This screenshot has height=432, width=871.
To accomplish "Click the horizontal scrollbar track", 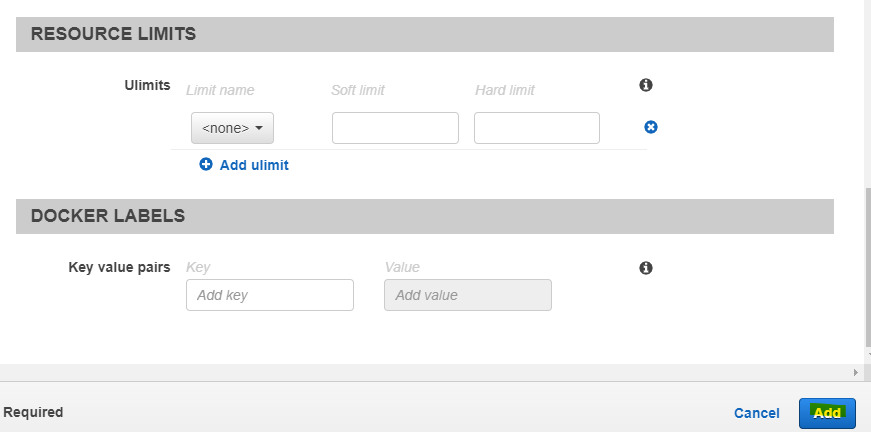I will (425, 372).
